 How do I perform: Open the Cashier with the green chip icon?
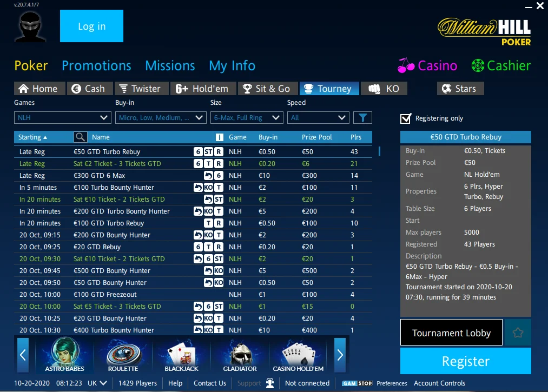point(478,65)
